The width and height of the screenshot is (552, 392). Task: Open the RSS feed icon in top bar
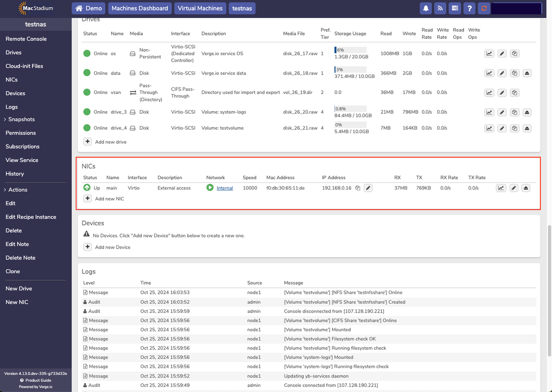pos(440,8)
